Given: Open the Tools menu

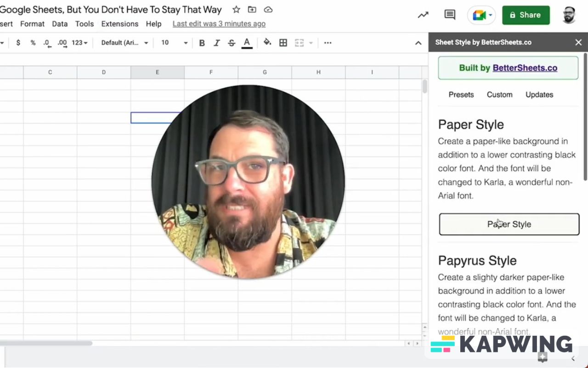Looking at the screenshot, I should pos(85,24).
